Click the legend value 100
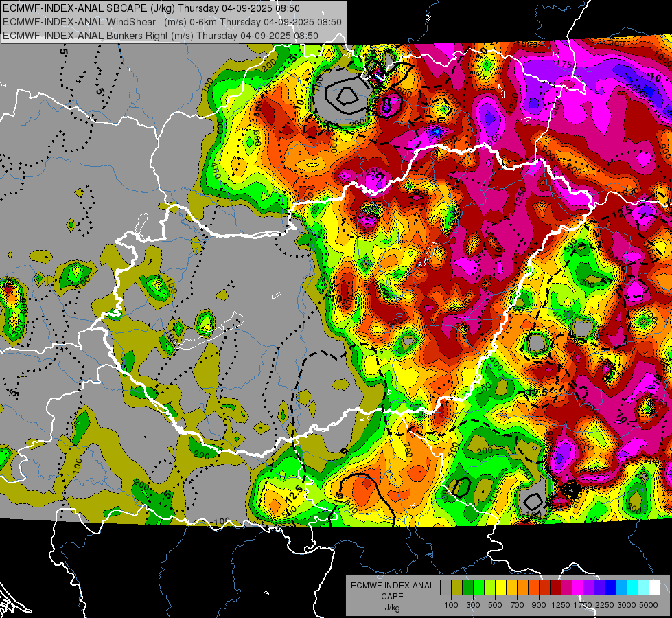Image resolution: width=672 pixels, height=618 pixels. (451, 605)
